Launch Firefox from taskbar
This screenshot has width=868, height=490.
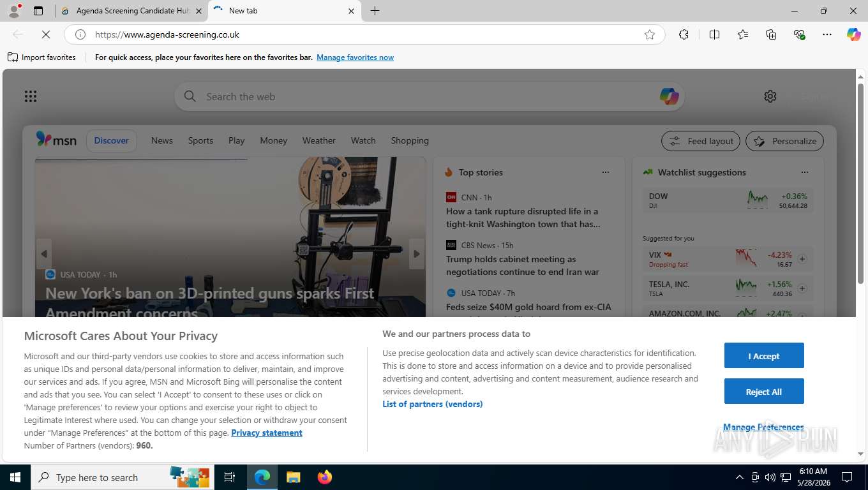click(x=325, y=477)
